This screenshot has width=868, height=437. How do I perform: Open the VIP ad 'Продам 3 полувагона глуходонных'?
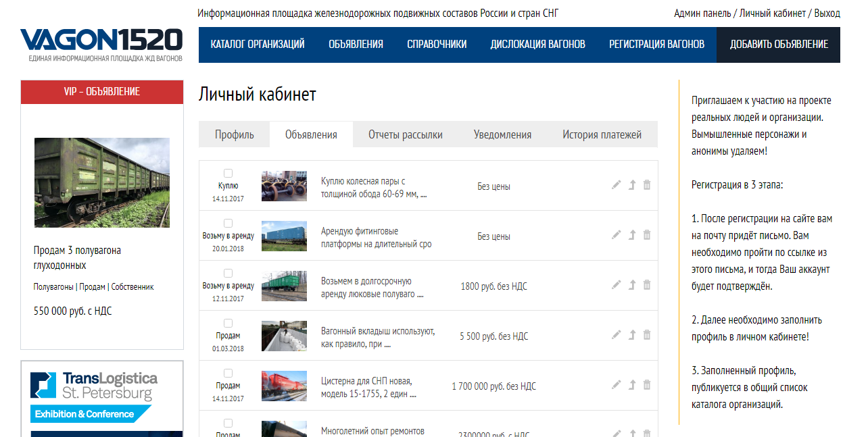pyautogui.click(x=77, y=257)
